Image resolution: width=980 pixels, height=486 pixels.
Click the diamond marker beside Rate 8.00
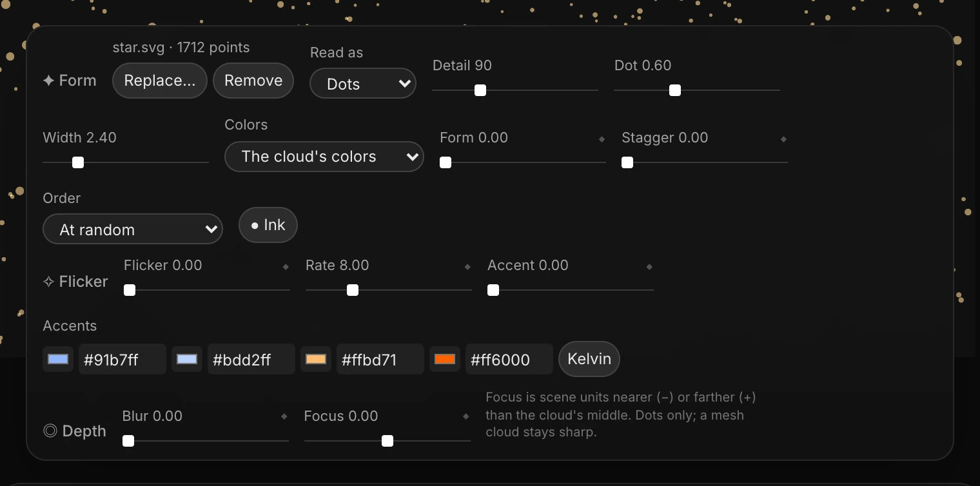pos(468,267)
